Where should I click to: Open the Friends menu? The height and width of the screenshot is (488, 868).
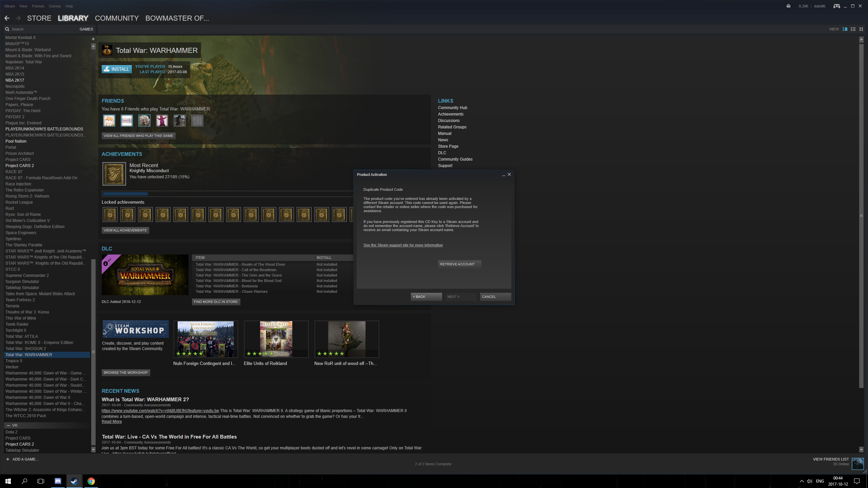click(38, 6)
